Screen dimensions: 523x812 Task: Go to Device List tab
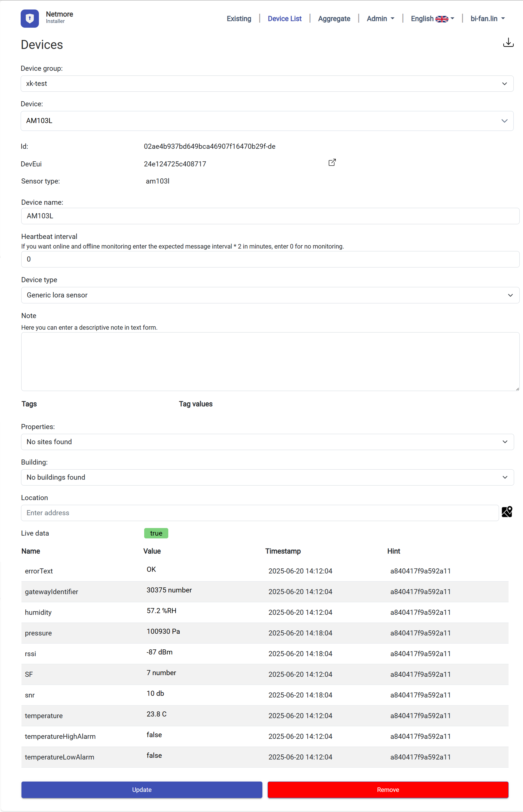[285, 19]
